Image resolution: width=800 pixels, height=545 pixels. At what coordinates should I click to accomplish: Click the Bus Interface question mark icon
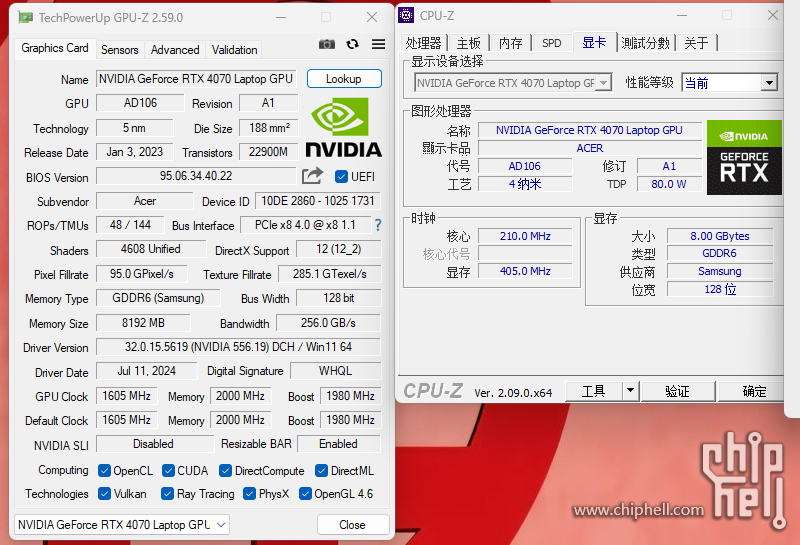coord(378,226)
